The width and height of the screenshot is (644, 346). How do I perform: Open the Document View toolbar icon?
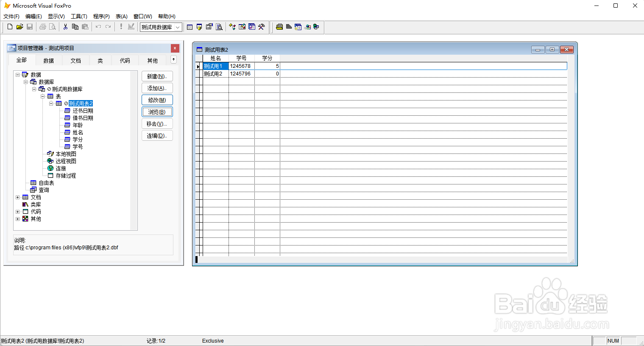pos(219,27)
